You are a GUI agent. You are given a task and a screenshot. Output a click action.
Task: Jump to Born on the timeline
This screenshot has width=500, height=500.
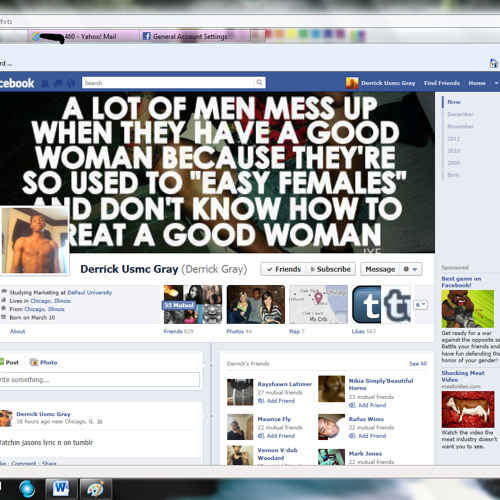pos(453,175)
